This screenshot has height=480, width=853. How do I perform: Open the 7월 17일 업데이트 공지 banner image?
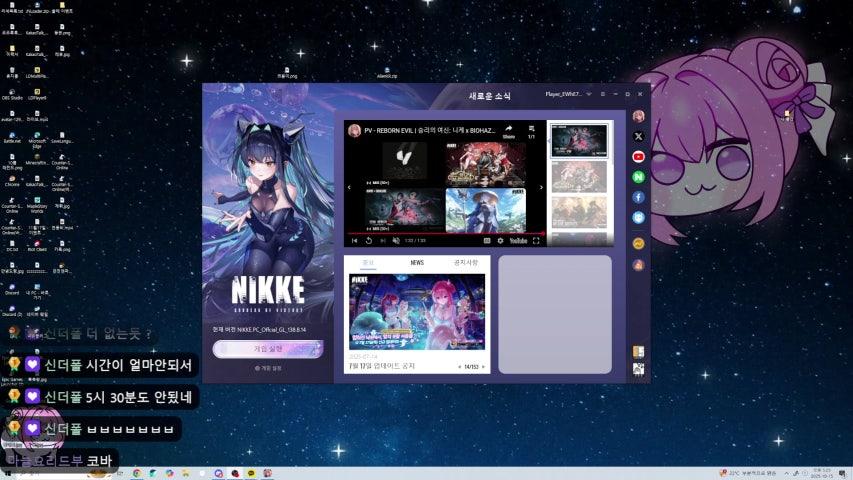(417, 311)
